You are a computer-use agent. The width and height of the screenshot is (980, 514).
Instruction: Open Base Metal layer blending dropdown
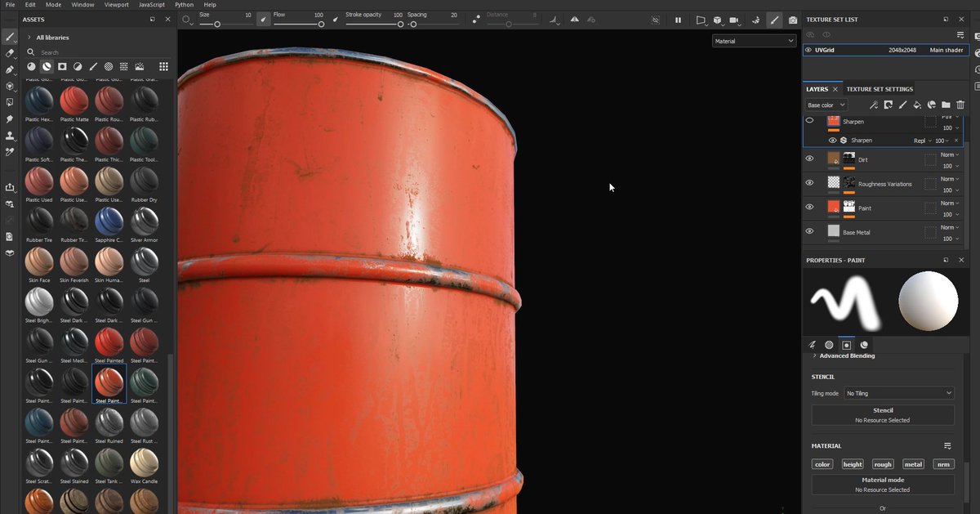(x=950, y=227)
